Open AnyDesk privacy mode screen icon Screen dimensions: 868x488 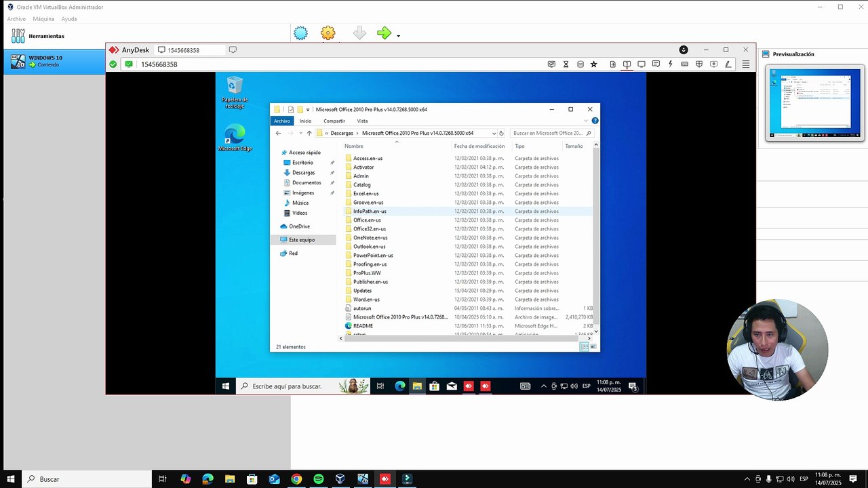click(x=551, y=64)
